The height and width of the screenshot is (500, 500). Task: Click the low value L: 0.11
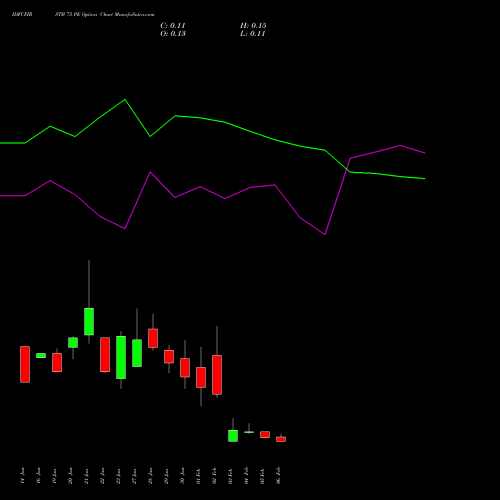point(252,34)
